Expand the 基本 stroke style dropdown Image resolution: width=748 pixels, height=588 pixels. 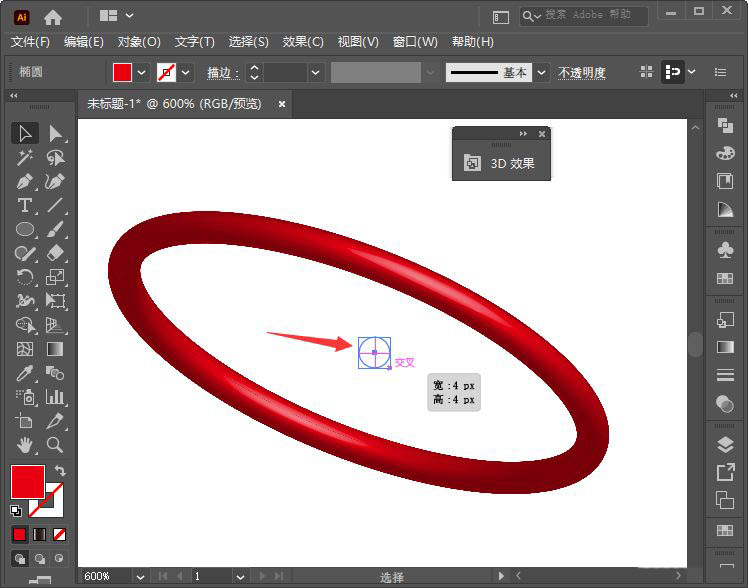[x=541, y=73]
